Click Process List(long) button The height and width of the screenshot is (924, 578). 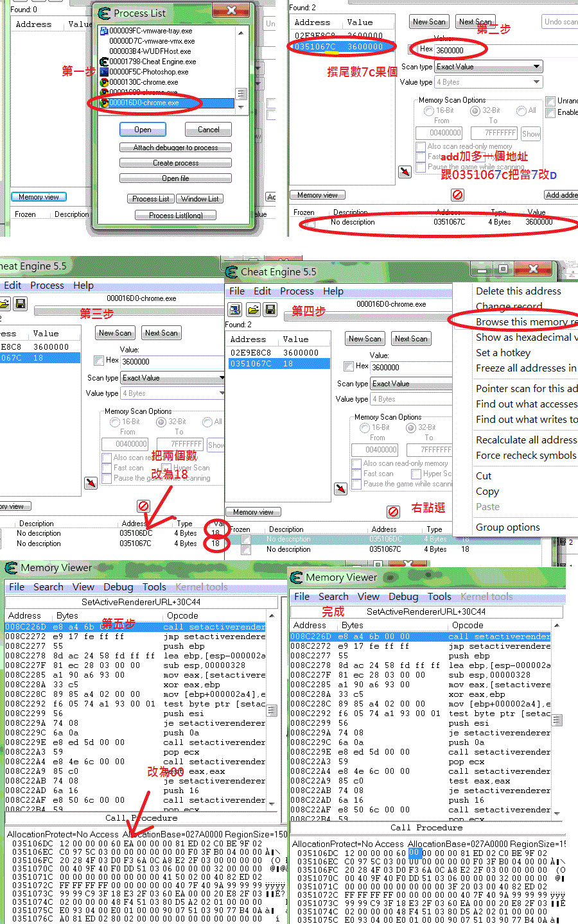(175, 216)
